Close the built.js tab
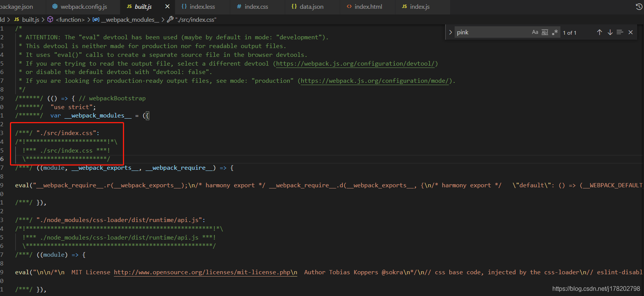 pos(167,6)
